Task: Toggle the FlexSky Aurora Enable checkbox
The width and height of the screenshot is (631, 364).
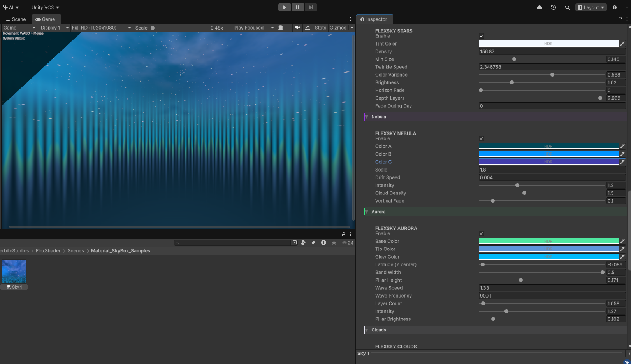Action: tap(482, 233)
